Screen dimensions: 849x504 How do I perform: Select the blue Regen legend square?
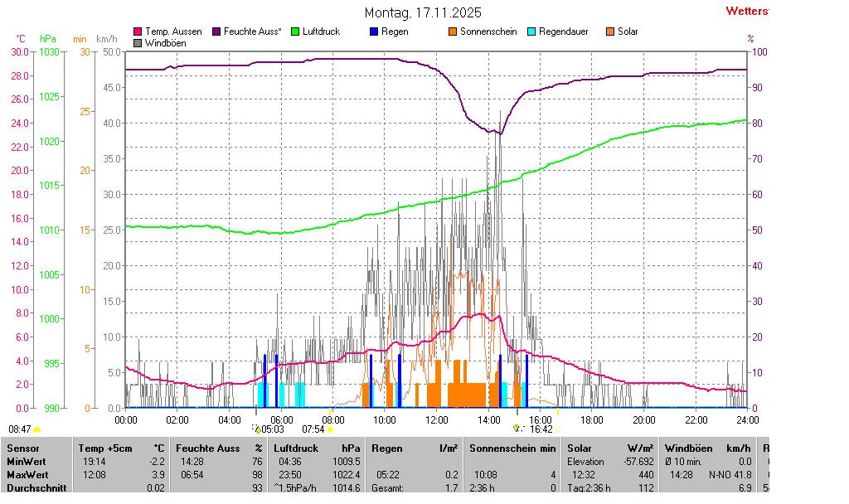pyautogui.click(x=374, y=31)
